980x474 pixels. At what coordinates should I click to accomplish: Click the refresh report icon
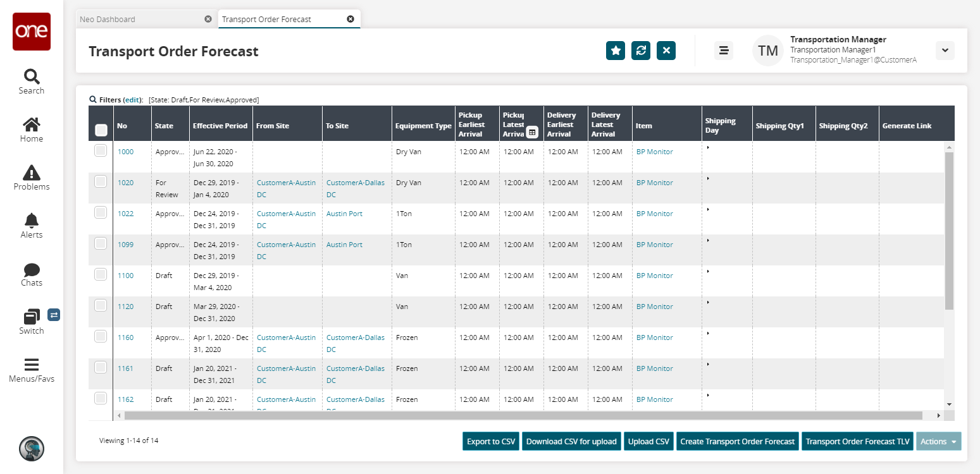[640, 51]
